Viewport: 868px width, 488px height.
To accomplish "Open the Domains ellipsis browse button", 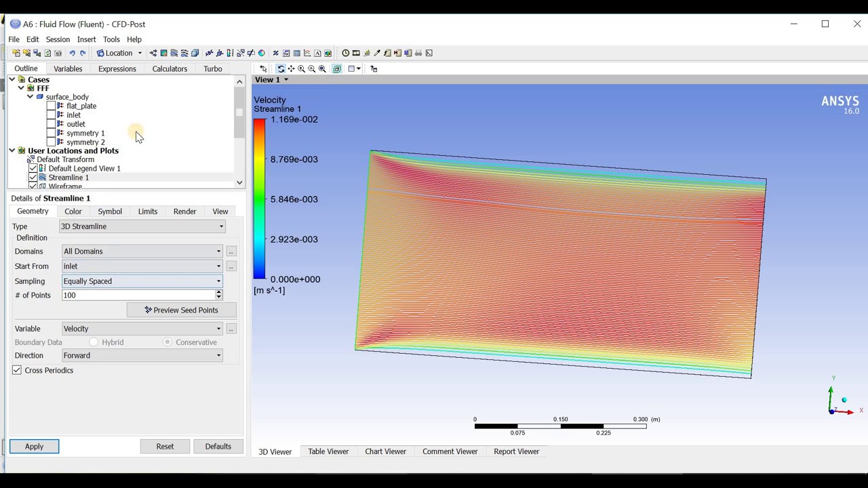I will point(231,251).
